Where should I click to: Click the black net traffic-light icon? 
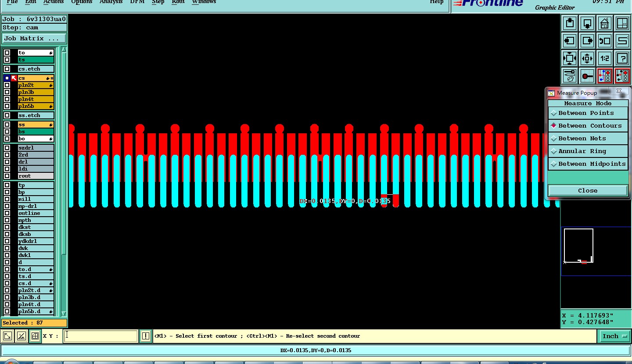click(622, 76)
